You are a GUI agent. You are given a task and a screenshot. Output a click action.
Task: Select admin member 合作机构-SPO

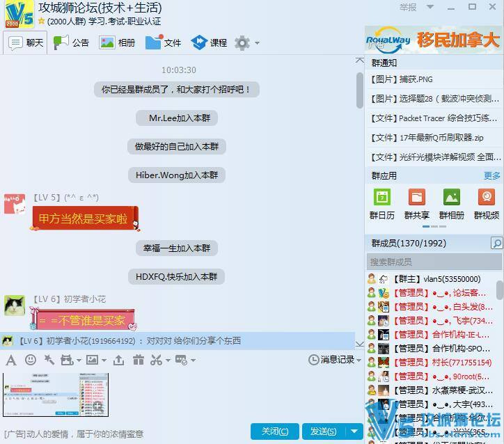tap(431, 349)
